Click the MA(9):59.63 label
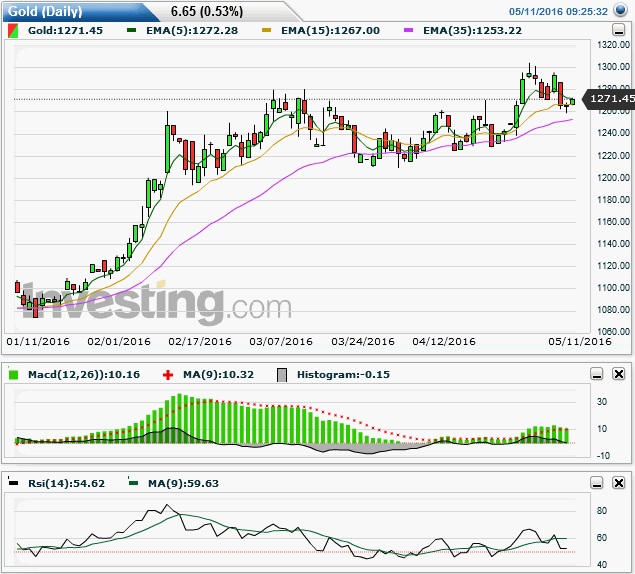The image size is (635, 574). (x=183, y=484)
